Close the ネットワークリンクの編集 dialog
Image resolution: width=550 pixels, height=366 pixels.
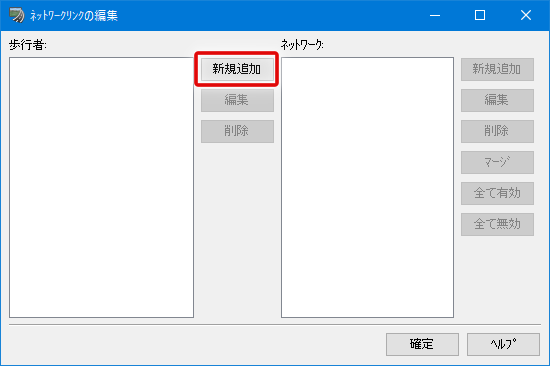[x=526, y=15]
